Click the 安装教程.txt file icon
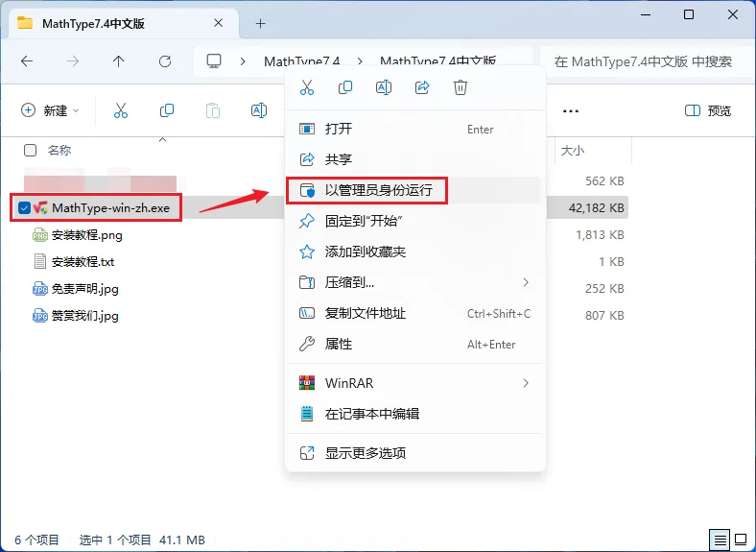This screenshot has width=756, height=552. [39, 261]
